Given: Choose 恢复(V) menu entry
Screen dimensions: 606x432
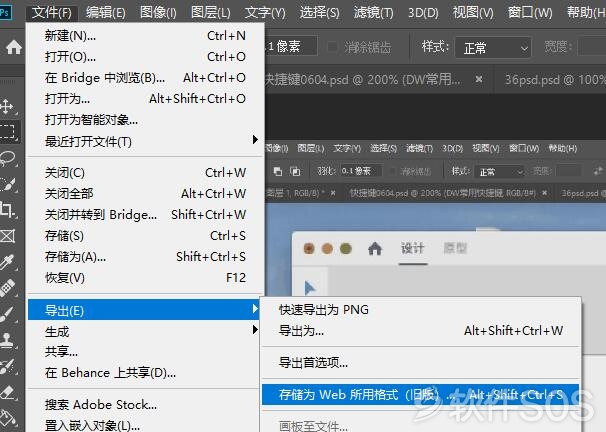Looking at the screenshot, I should (x=145, y=278).
